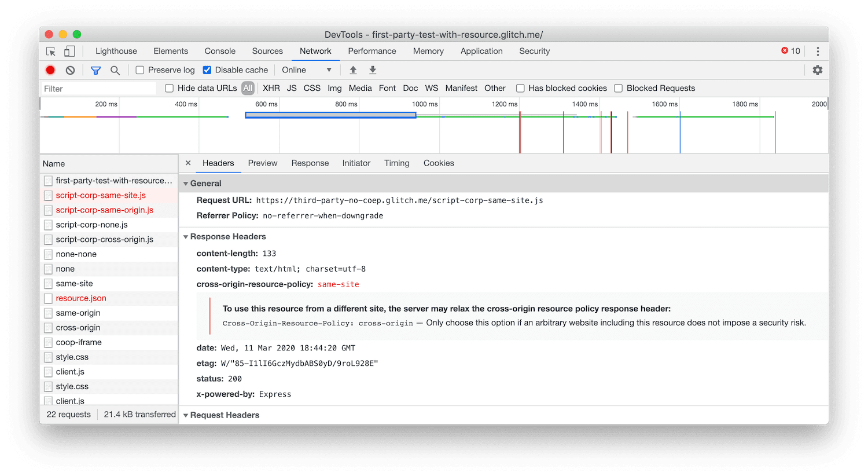
Task: Switch to the Timing tab
Action: click(396, 163)
